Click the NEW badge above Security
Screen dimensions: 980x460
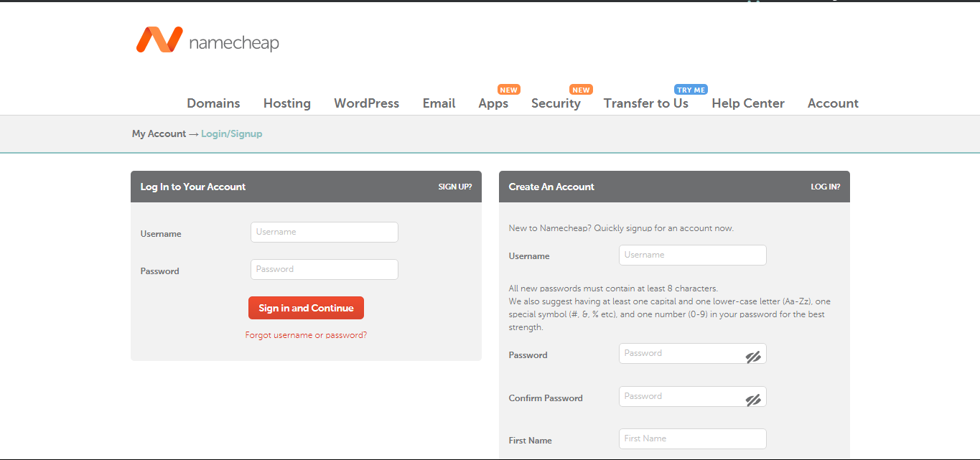[x=581, y=90]
